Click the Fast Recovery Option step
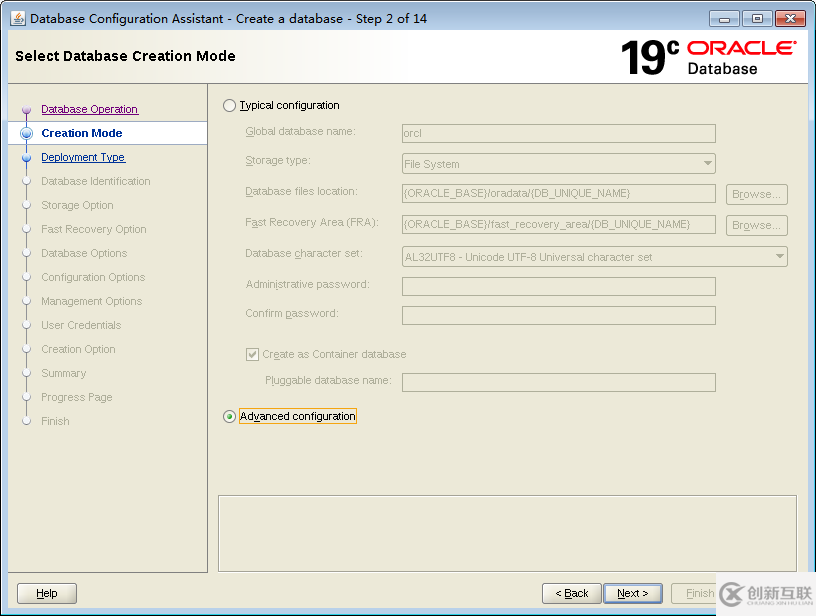This screenshot has width=816, height=616. pos(94,229)
